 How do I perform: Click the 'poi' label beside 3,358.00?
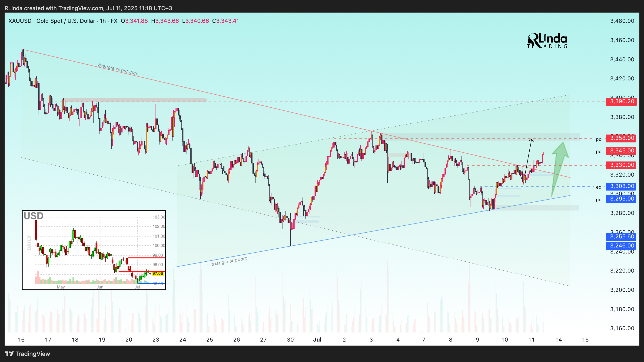point(599,139)
